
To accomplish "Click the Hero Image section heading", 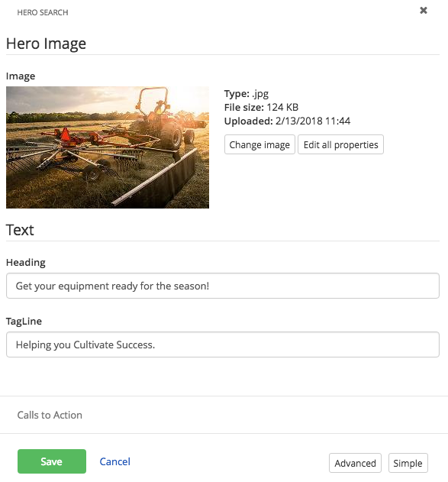I will (46, 44).
